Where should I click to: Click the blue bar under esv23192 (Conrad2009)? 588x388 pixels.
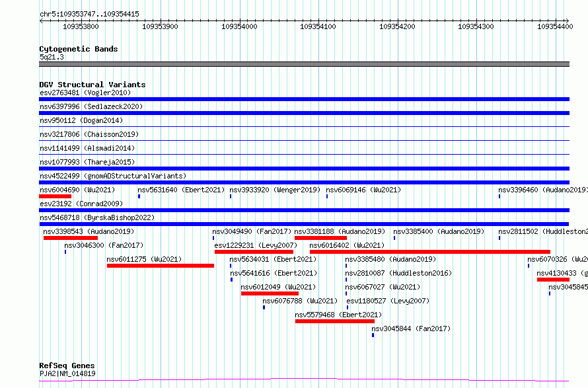click(x=304, y=210)
